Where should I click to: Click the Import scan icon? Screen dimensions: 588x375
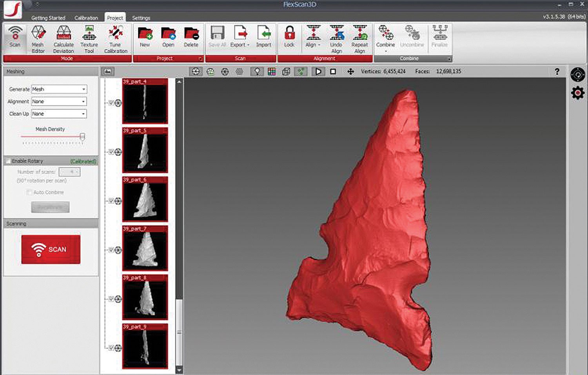tap(263, 38)
